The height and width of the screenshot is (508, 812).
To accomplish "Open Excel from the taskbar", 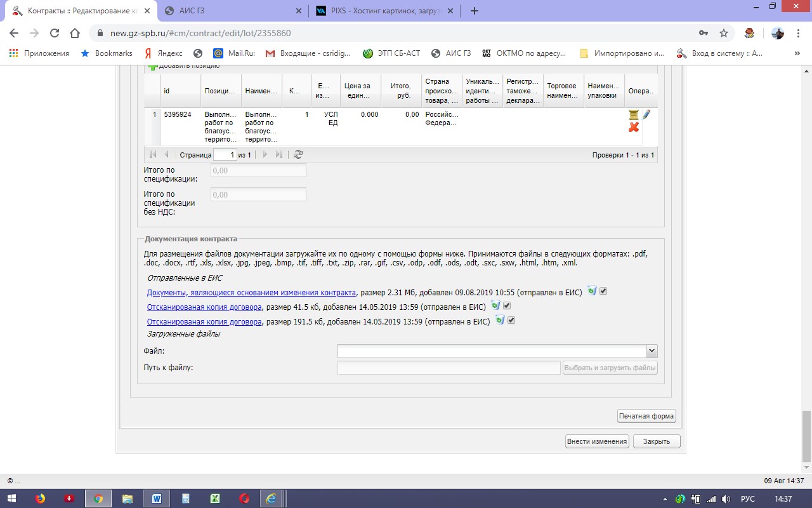I will 215,499.
